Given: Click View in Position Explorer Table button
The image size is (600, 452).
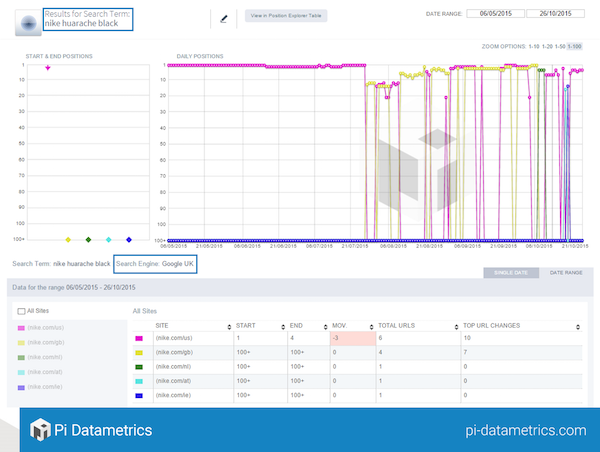Looking at the screenshot, I should [x=285, y=17].
